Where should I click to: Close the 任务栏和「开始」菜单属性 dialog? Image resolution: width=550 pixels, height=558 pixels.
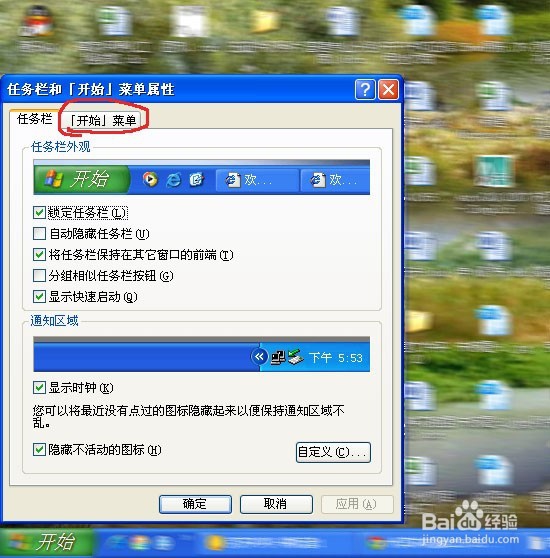click(x=388, y=89)
